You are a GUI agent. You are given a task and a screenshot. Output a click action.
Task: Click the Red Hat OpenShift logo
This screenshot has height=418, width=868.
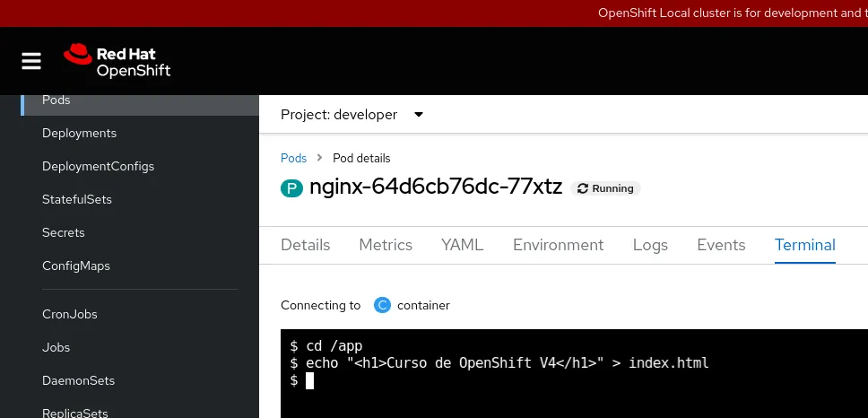click(117, 61)
